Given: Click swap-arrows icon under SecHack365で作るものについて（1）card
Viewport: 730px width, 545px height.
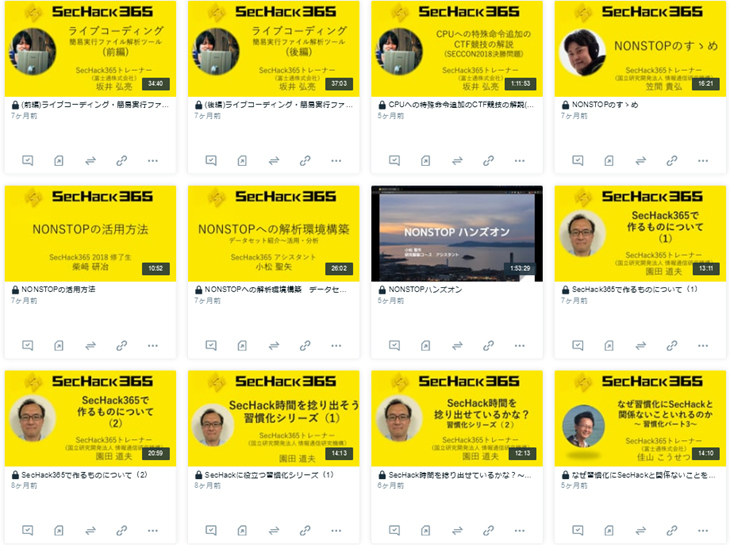Looking at the screenshot, I should [641, 345].
